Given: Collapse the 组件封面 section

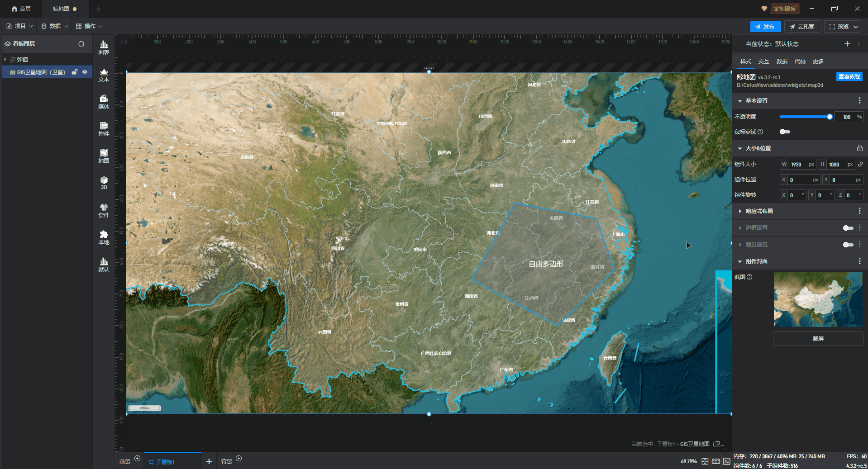Looking at the screenshot, I should 740,261.
